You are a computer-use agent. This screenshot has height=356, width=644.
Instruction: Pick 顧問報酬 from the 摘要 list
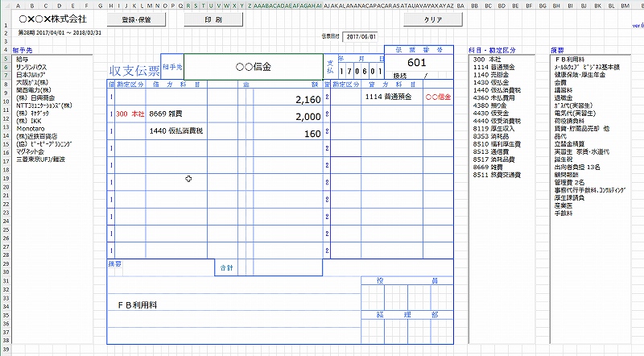pos(568,174)
